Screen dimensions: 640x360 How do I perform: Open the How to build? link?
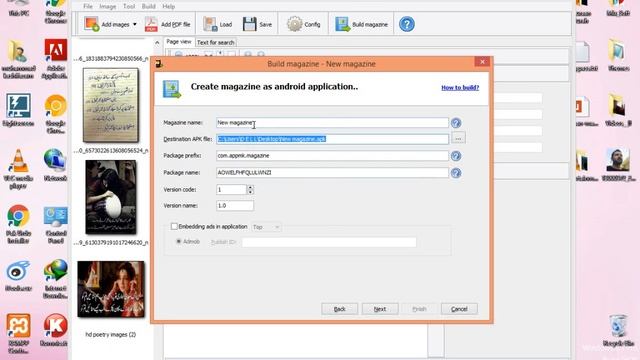[x=460, y=87]
